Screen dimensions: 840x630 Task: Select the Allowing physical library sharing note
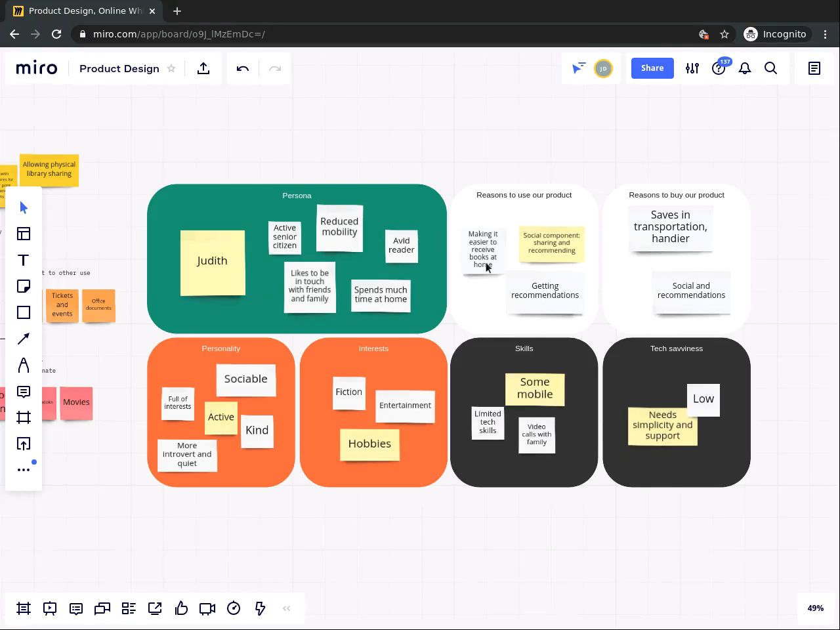(x=49, y=169)
